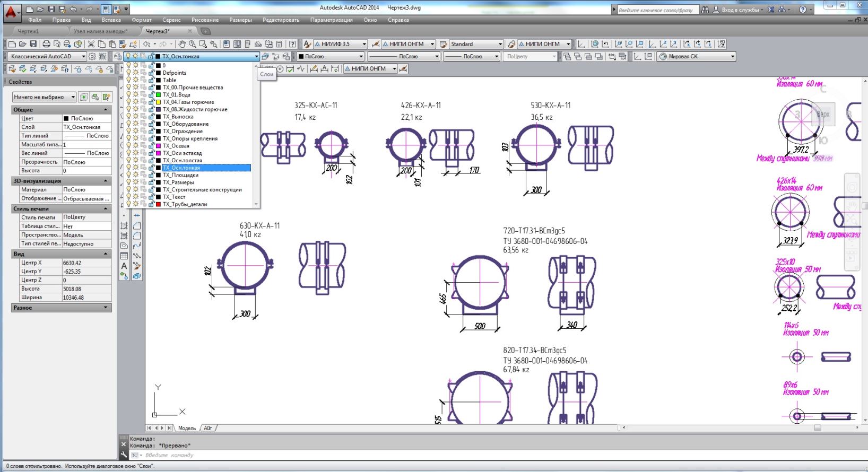Select the Pan hand tool

[x=182, y=44]
